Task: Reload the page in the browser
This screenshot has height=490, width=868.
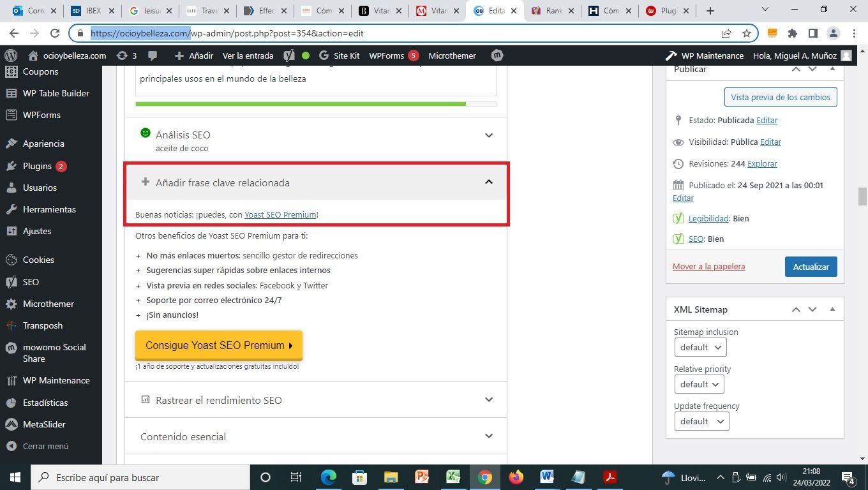Action: click(55, 33)
